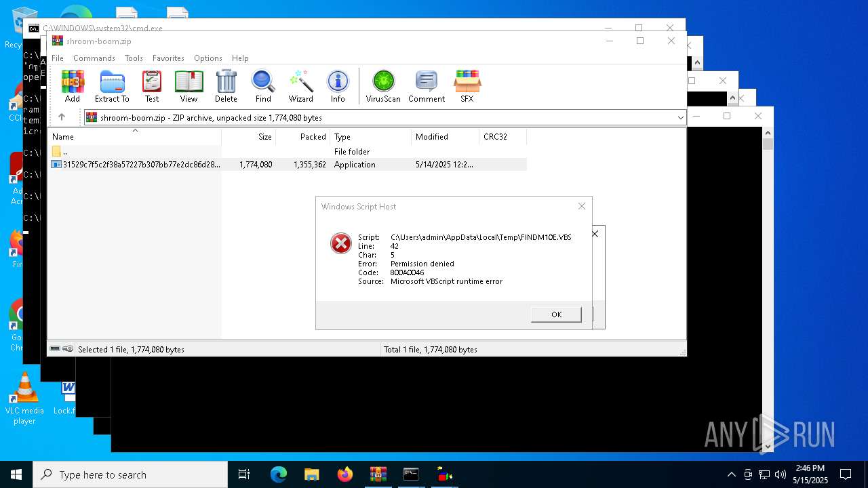Click the drive icon in WinRAR status bar
868x488 pixels.
point(55,349)
